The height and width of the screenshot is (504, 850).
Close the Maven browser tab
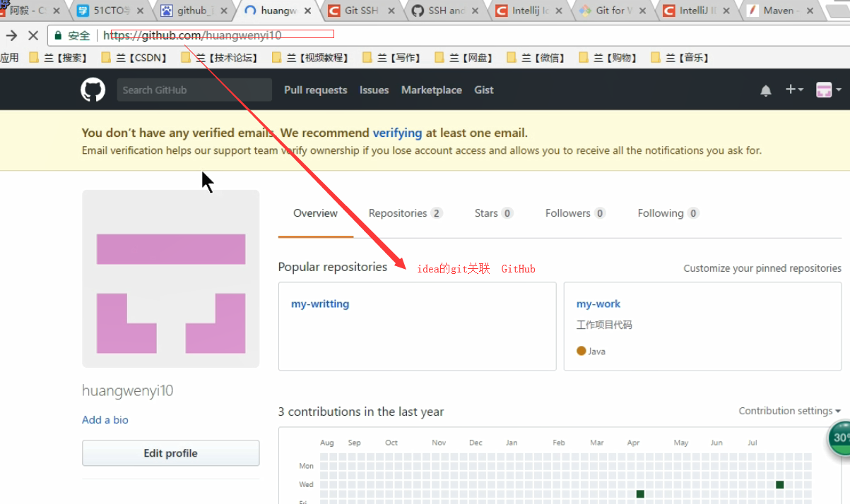tap(808, 11)
